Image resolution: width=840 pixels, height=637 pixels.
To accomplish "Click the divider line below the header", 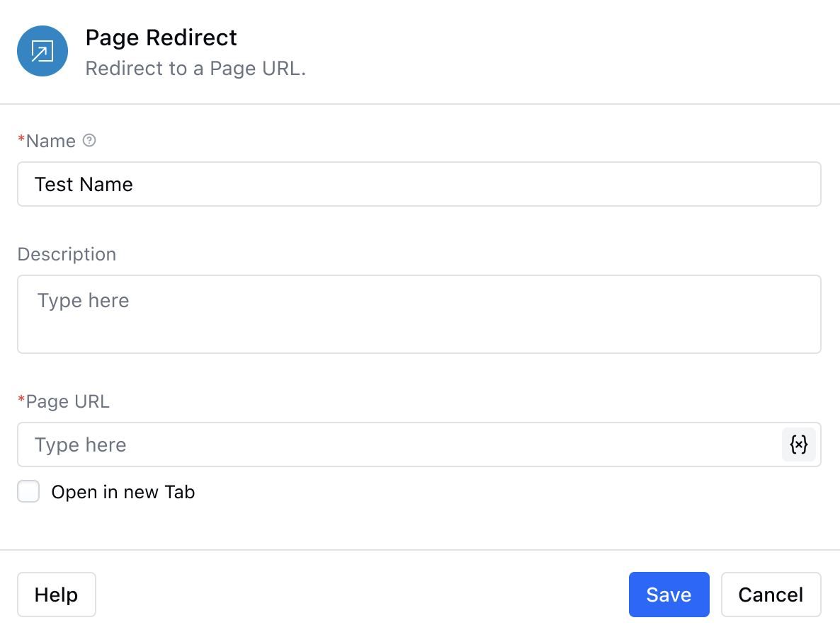I will point(420,104).
